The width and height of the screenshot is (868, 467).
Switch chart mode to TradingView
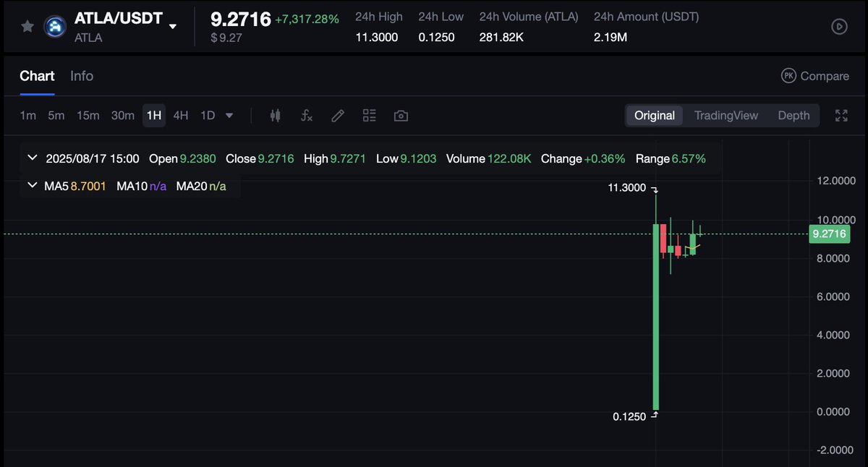point(726,116)
